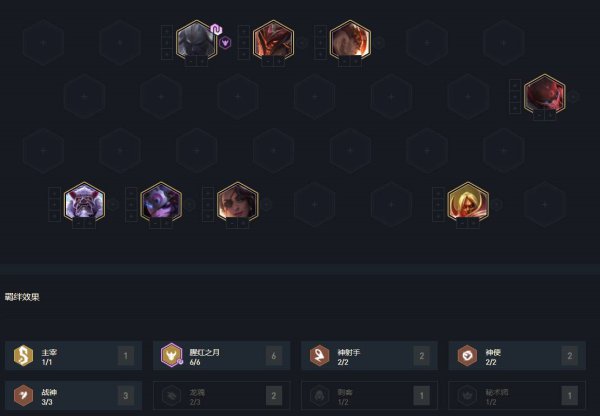Select the inactive 龙魂 2/3 trait card
This screenshot has height=416, width=600.
pos(222,395)
